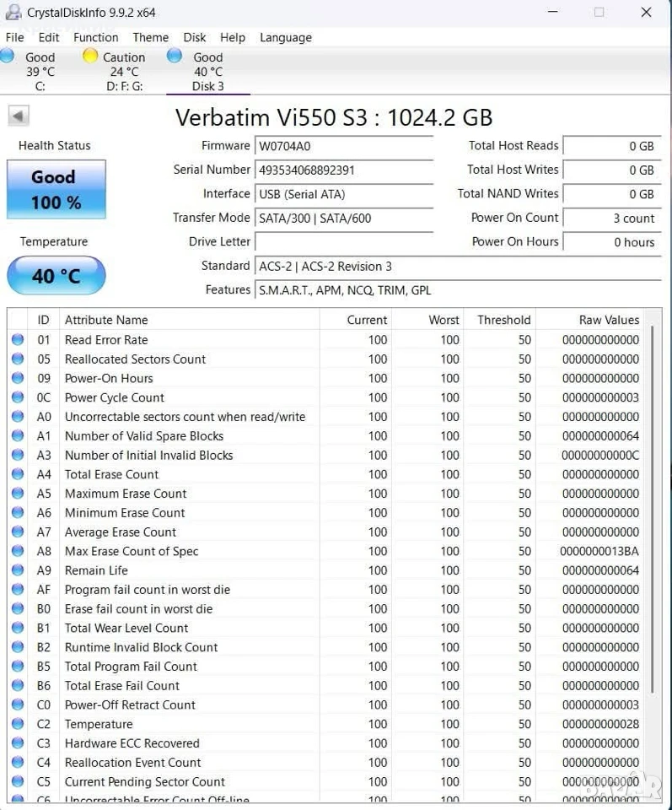Click the status icon for Number of Initial Invalid Blocks
The height and width of the screenshot is (810, 672).
18,455
